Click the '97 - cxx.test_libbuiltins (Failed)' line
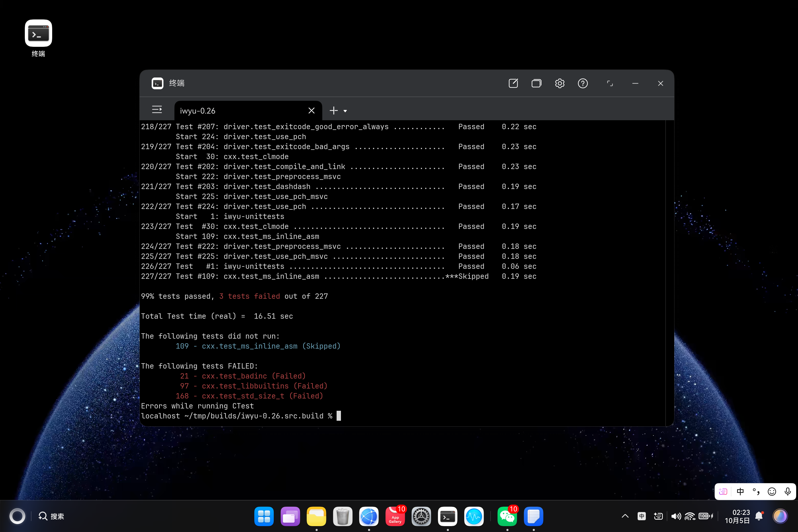 [253, 386]
